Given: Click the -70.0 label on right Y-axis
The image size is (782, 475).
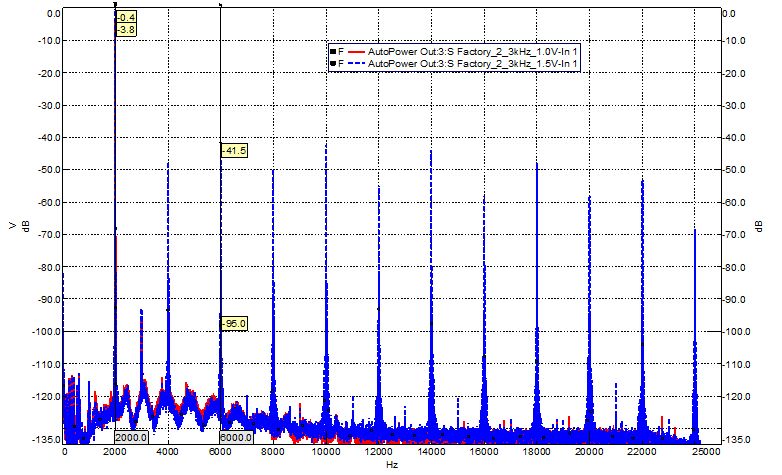Looking at the screenshot, I should pyautogui.click(x=735, y=235).
